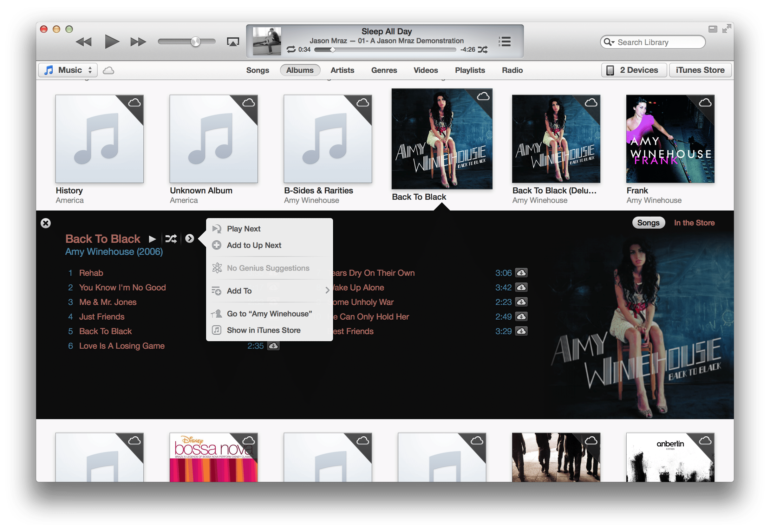Click the song progress bar scrubber
770x532 pixels.
click(332, 50)
